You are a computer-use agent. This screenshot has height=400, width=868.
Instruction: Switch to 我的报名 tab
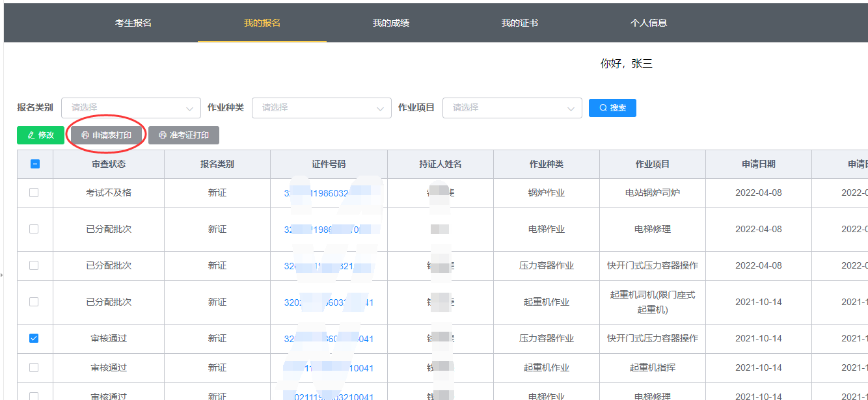262,23
